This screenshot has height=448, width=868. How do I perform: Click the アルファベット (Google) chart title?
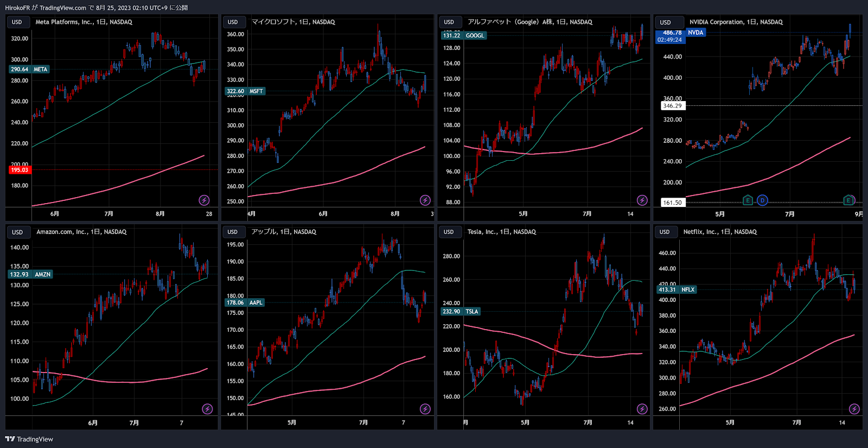click(x=530, y=22)
